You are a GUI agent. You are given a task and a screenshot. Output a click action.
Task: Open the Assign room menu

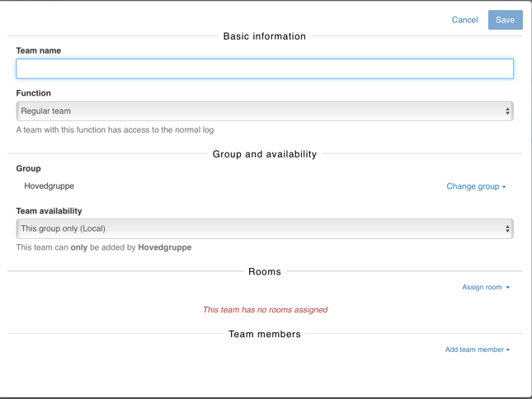click(482, 288)
